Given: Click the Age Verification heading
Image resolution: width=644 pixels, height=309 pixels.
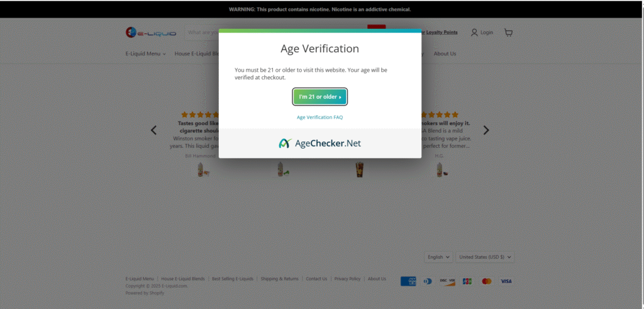Looking at the screenshot, I should (319, 48).
